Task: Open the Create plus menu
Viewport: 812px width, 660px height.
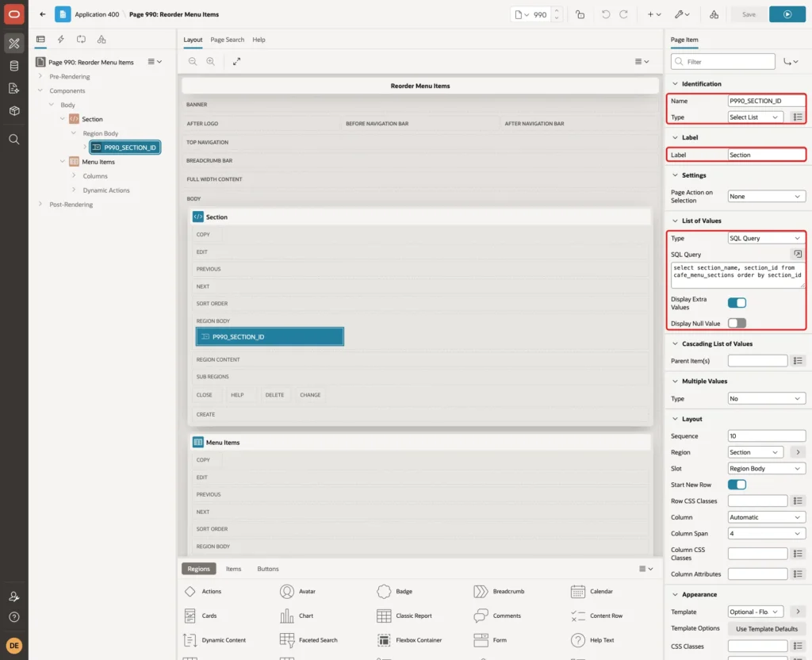Action: (654, 14)
